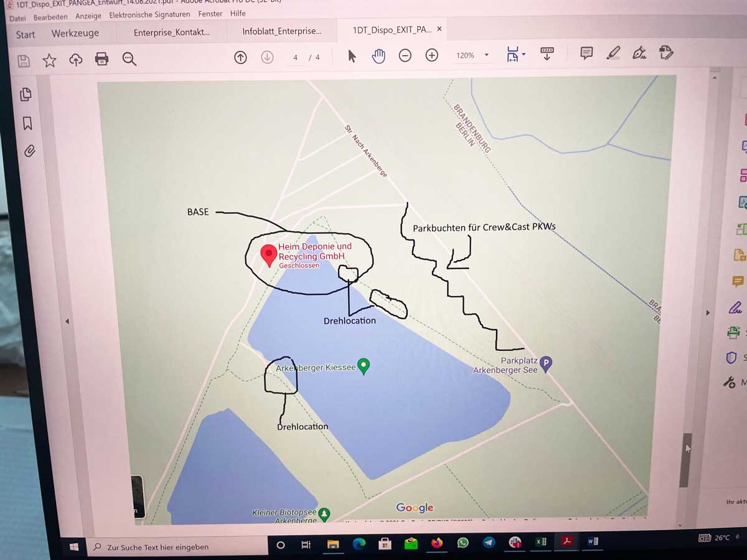This screenshot has height=560, width=747.
Task: Open the attachments paperclip panel
Action: click(29, 151)
